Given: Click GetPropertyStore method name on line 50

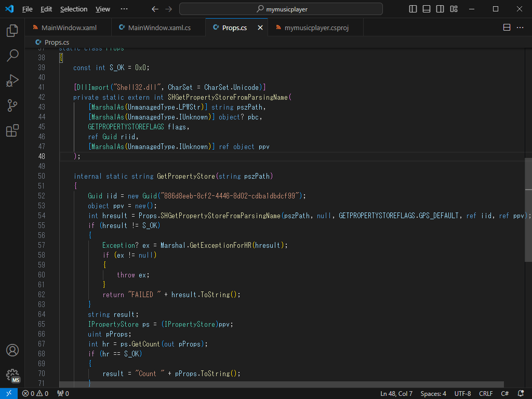Looking at the screenshot, I should tap(186, 177).
